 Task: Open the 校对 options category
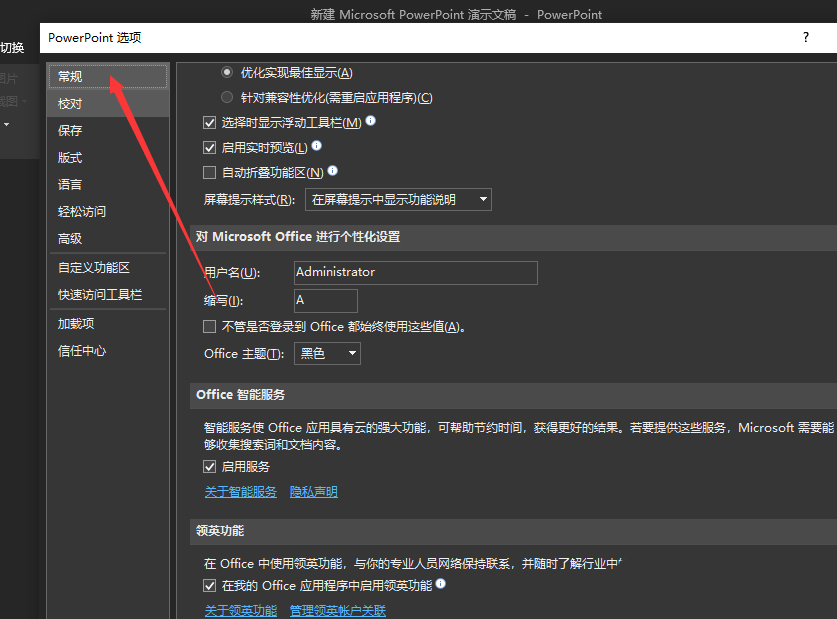click(x=108, y=104)
